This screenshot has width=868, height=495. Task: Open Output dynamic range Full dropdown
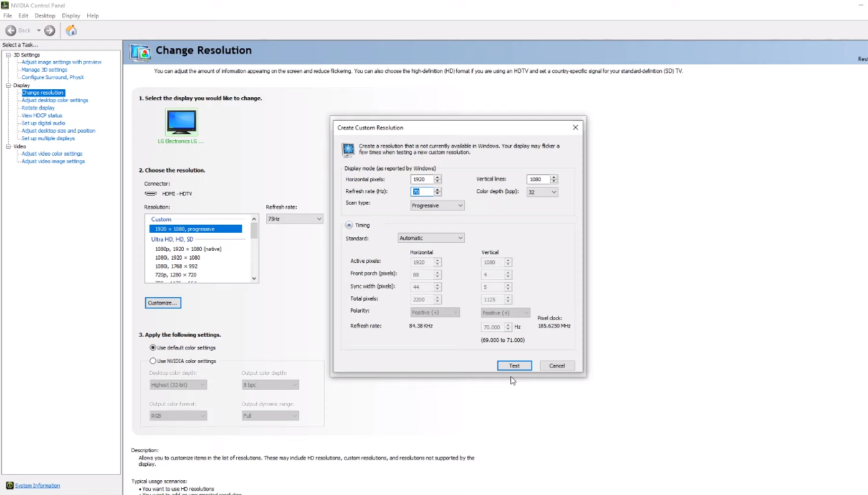[x=270, y=416]
